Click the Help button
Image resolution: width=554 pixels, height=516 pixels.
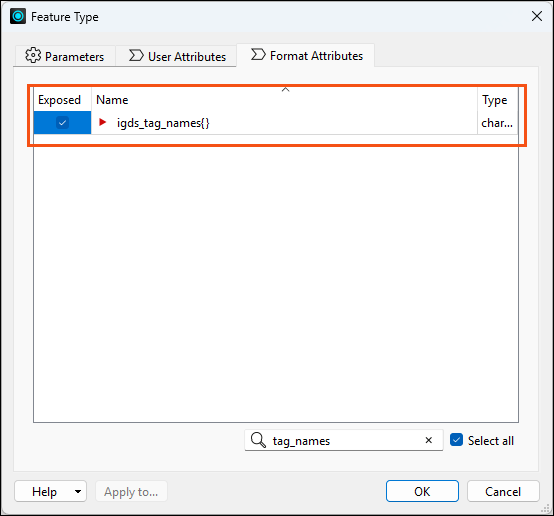[44, 491]
